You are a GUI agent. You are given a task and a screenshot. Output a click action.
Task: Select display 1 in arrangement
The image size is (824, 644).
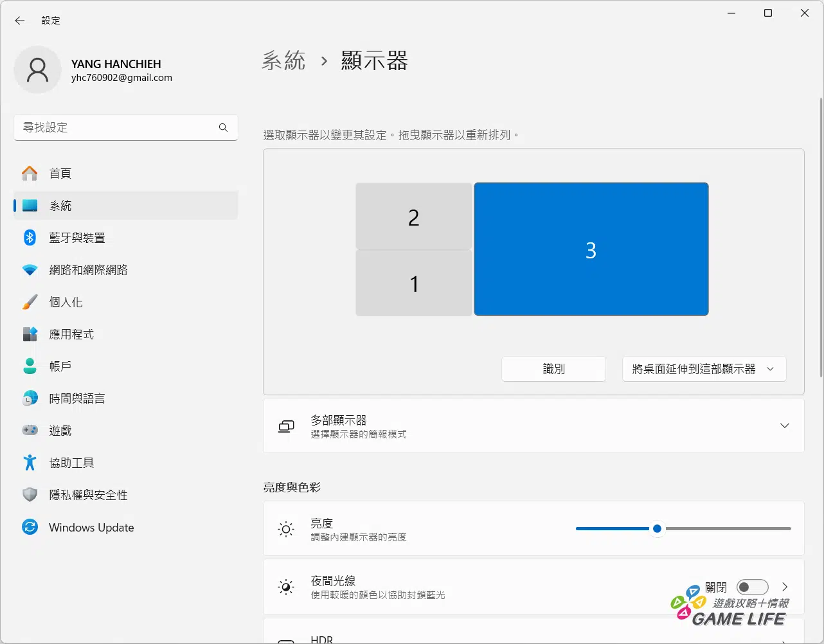click(413, 283)
